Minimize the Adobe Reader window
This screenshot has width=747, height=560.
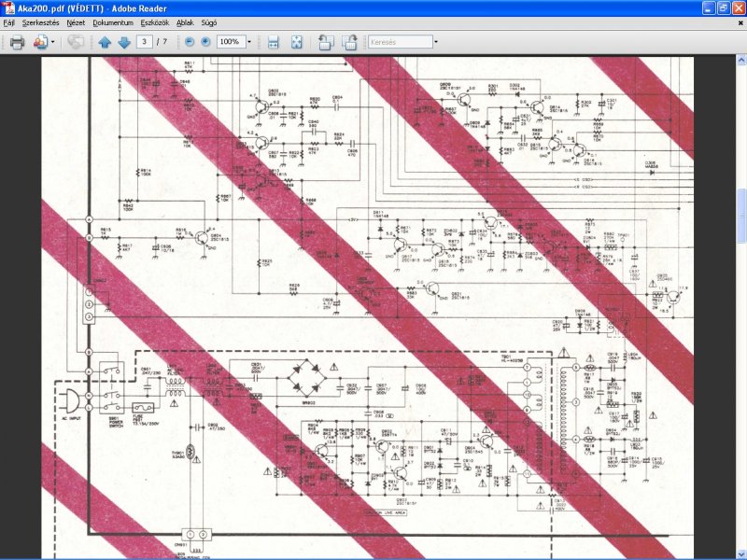point(709,8)
